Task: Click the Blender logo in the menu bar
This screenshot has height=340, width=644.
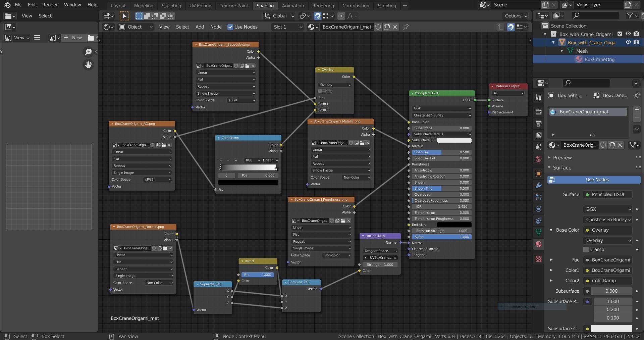Action: (7, 5)
